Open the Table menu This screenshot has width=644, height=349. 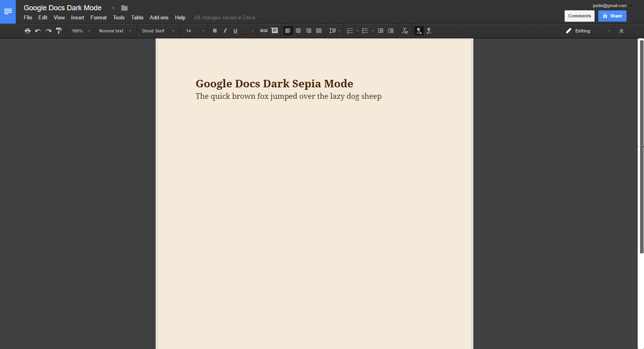(x=137, y=18)
